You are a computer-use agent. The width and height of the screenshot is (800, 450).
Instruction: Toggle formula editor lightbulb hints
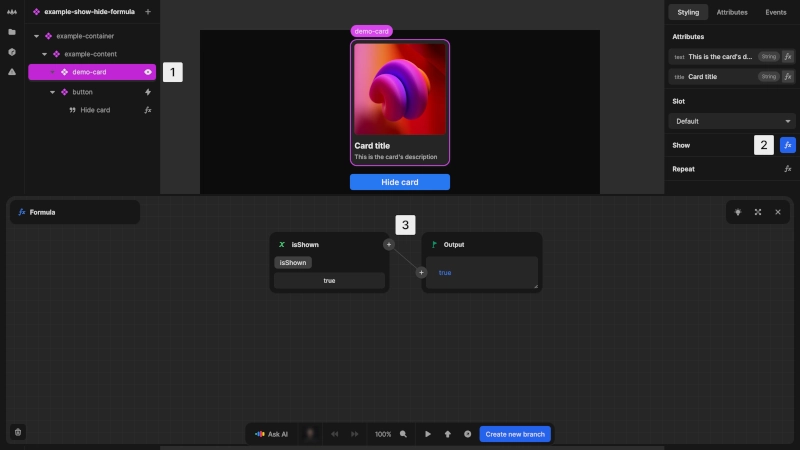(738, 212)
